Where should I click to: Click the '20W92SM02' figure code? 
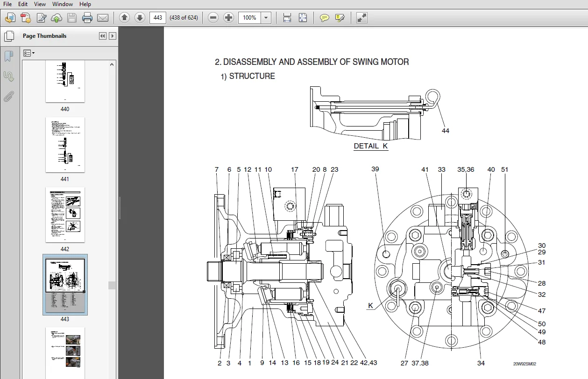pos(524,364)
